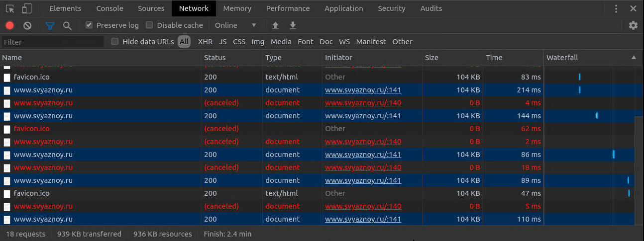Clear the network log with the clear icon

(27, 25)
